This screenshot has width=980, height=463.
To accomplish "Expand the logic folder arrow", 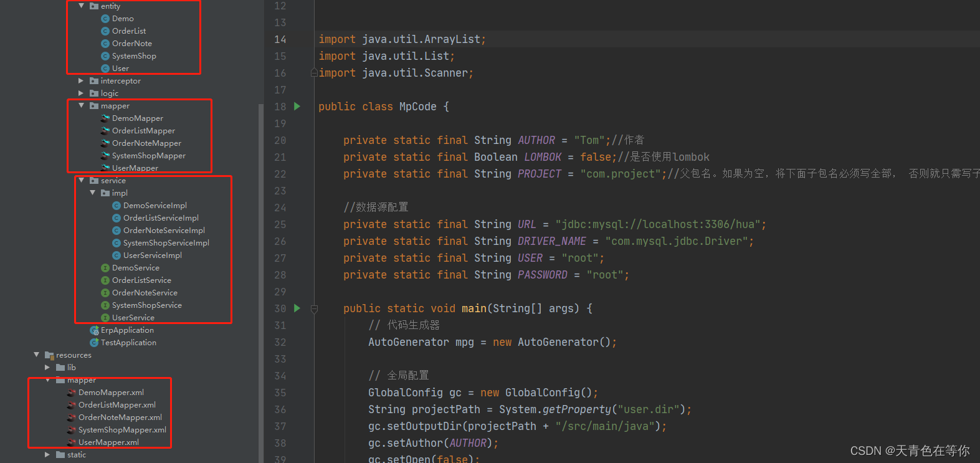I will click(81, 93).
